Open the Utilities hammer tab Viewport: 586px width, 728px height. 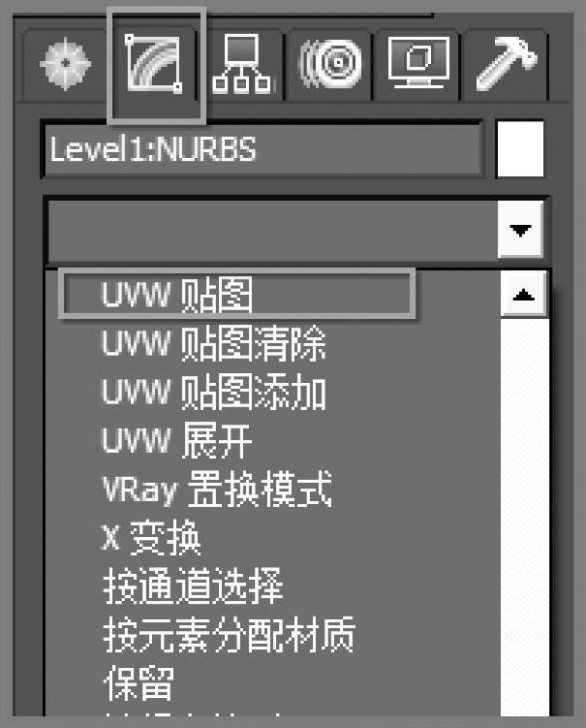pos(506,64)
